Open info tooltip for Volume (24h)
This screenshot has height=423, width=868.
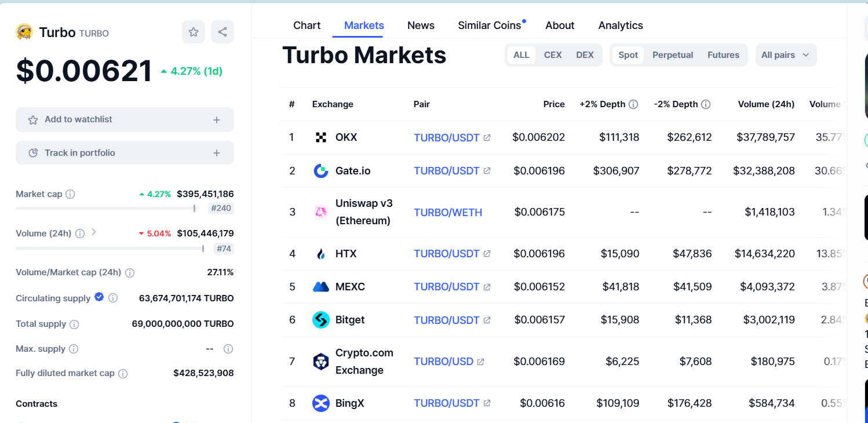point(80,234)
